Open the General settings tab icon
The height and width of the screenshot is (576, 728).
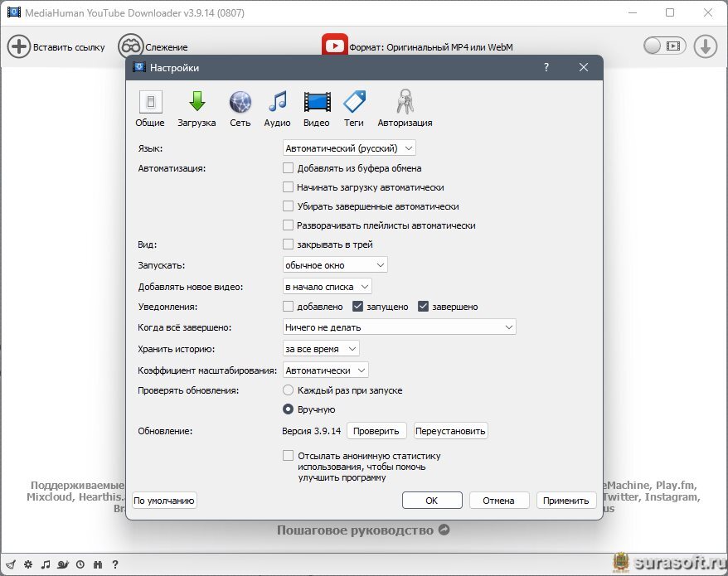pyautogui.click(x=150, y=102)
